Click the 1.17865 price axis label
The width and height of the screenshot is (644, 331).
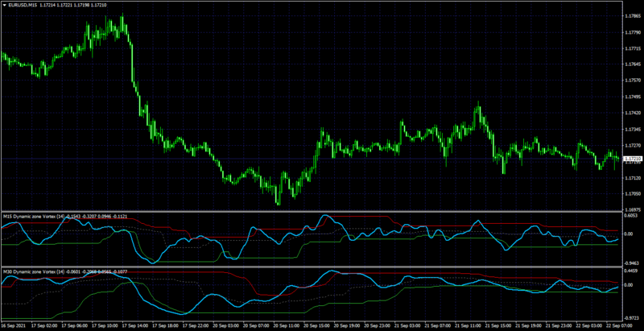[x=632, y=16]
